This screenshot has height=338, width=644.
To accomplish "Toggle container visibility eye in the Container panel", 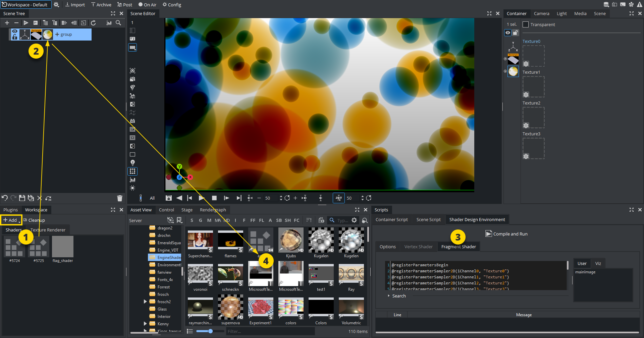I will [x=508, y=32].
